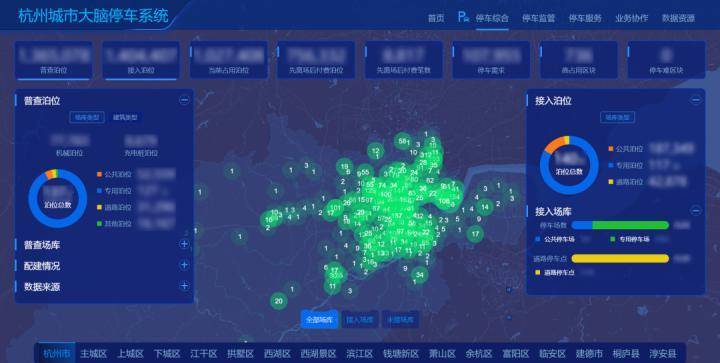Click the 场库类型 toggle in 接入泊位 panel
This screenshot has width=720, height=363.
coord(617,117)
